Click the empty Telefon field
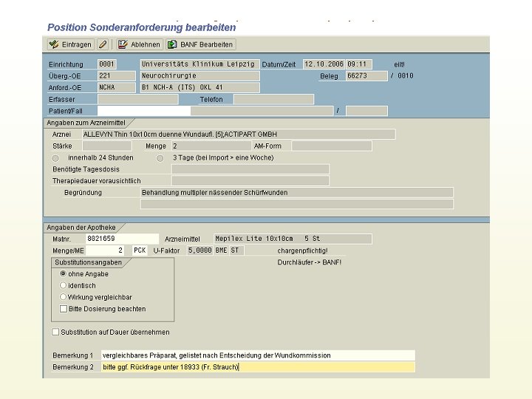This screenshot has width=532, height=399. (x=274, y=99)
